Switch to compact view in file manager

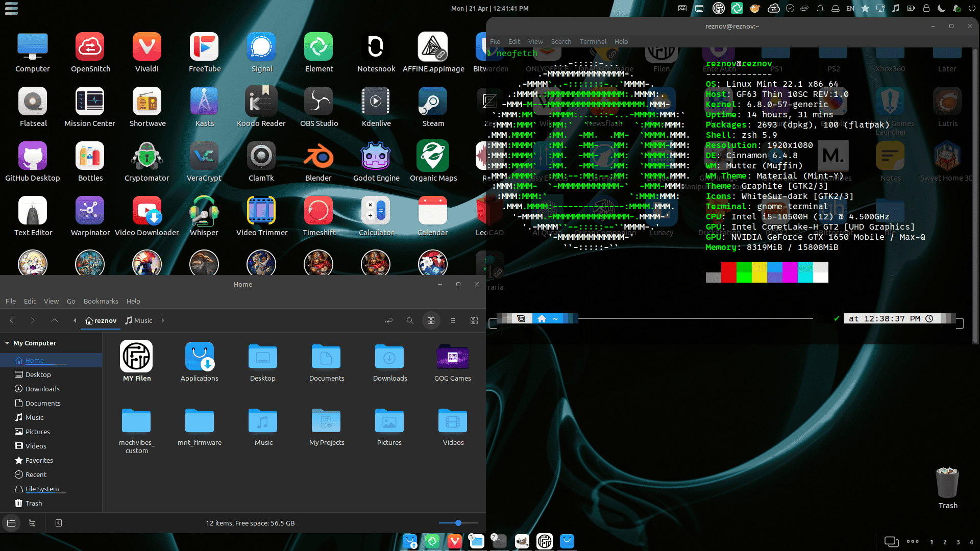(x=474, y=321)
